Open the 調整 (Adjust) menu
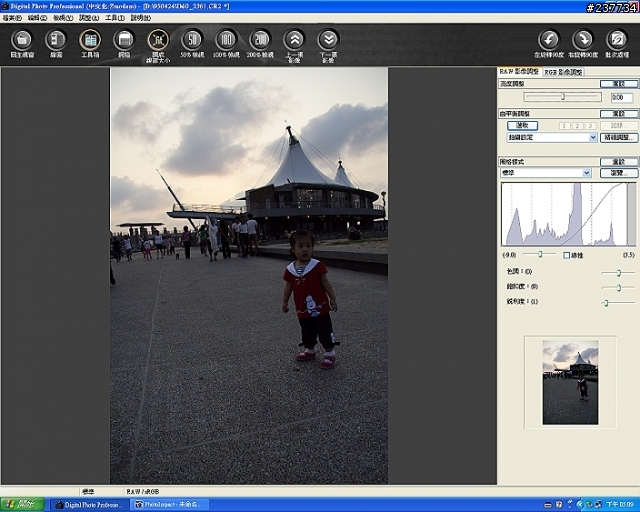 pyautogui.click(x=89, y=18)
